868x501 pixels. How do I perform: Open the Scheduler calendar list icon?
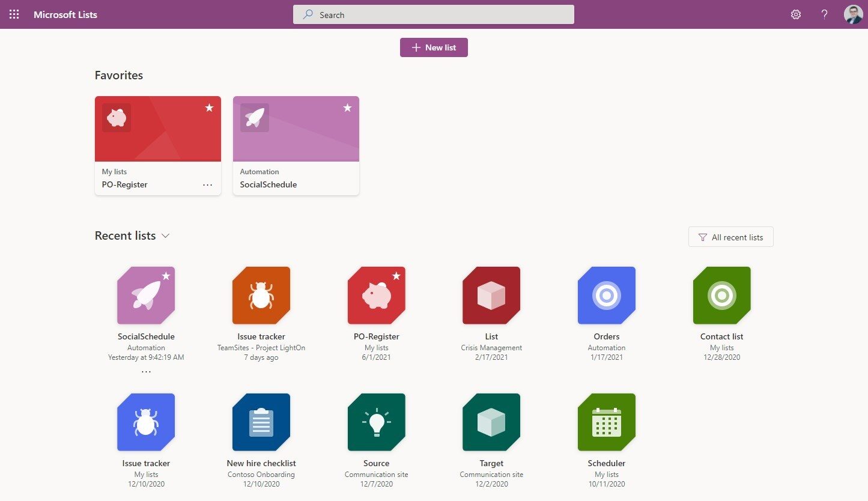[606, 422]
